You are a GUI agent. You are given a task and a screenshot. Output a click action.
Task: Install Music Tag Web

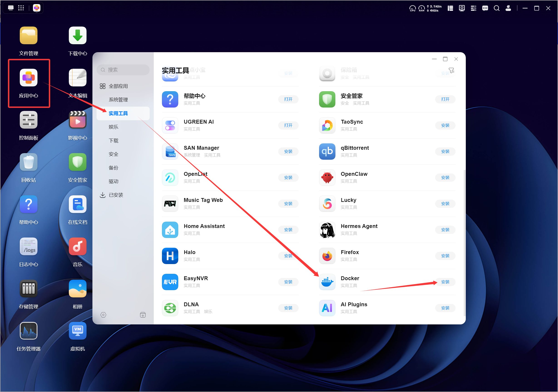point(288,204)
